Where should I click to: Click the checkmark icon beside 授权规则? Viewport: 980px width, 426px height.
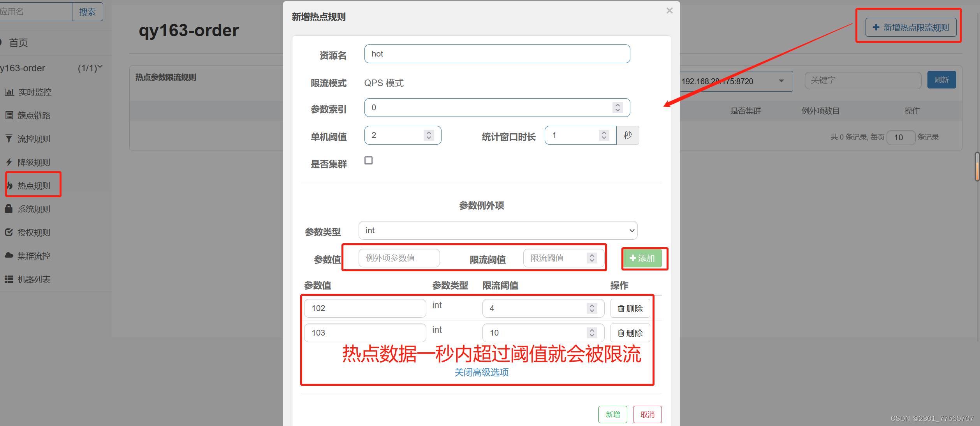pyautogui.click(x=9, y=232)
